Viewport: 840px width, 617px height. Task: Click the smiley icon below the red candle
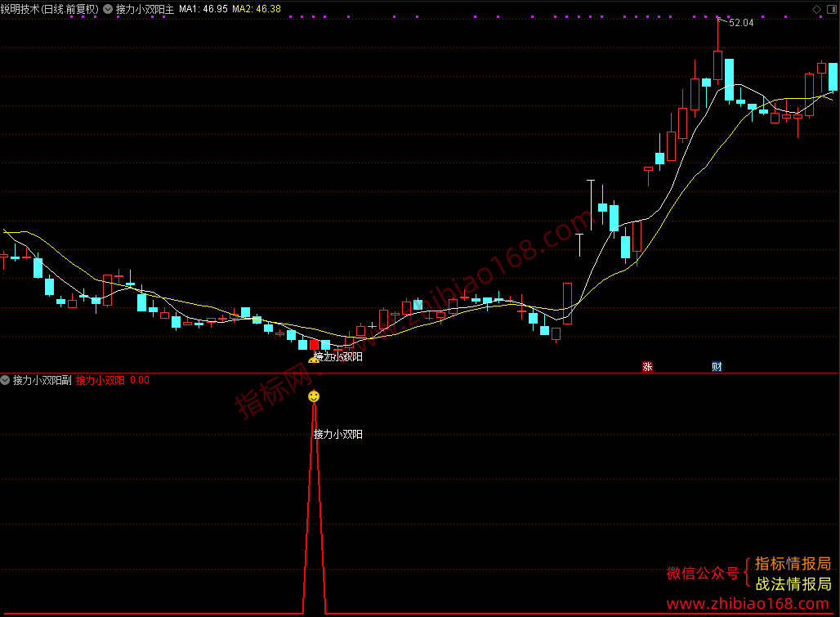tap(314, 360)
